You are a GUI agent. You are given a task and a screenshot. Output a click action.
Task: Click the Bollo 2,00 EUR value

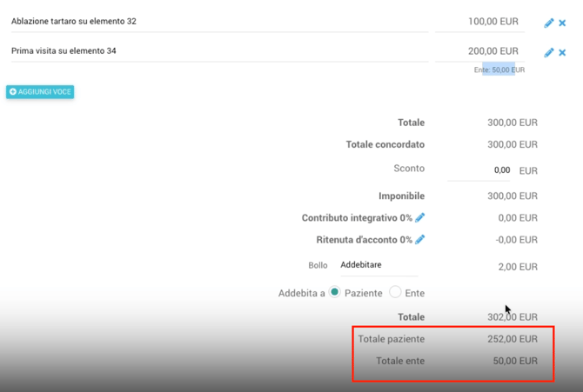click(x=519, y=267)
